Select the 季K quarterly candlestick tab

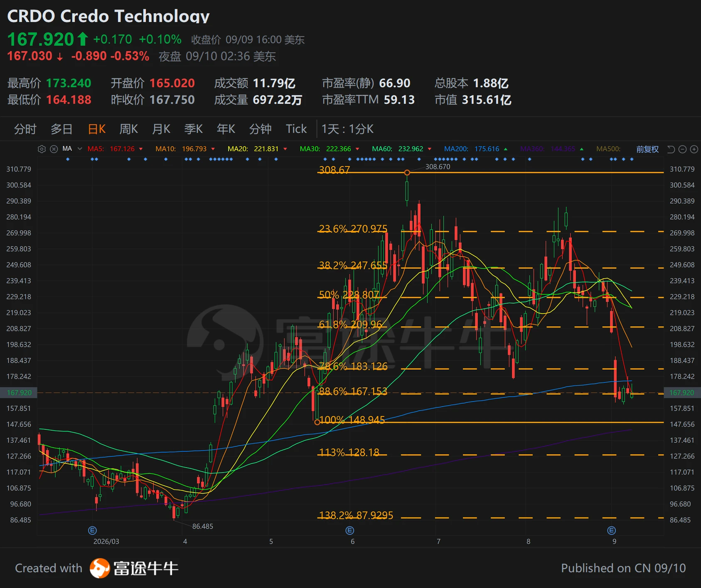click(194, 129)
